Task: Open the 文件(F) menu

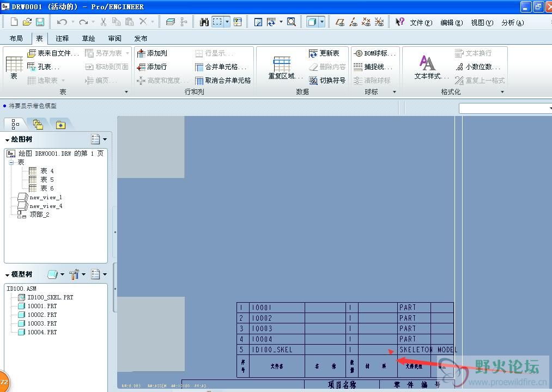Action: click(x=421, y=22)
